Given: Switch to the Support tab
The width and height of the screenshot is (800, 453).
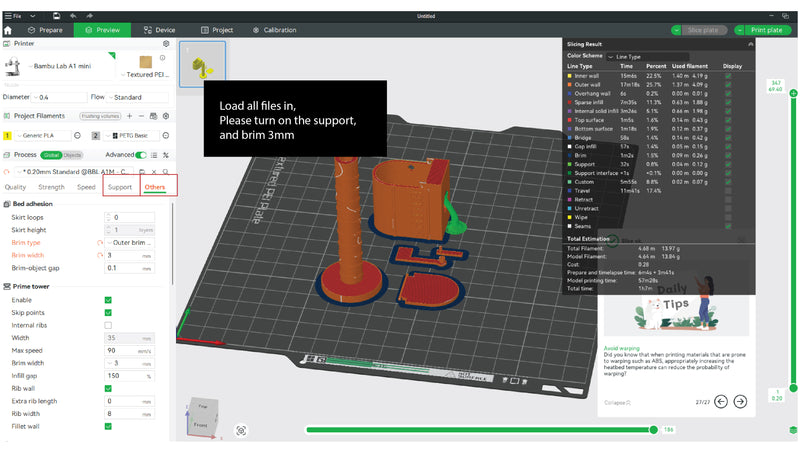Looking at the screenshot, I should (x=120, y=187).
